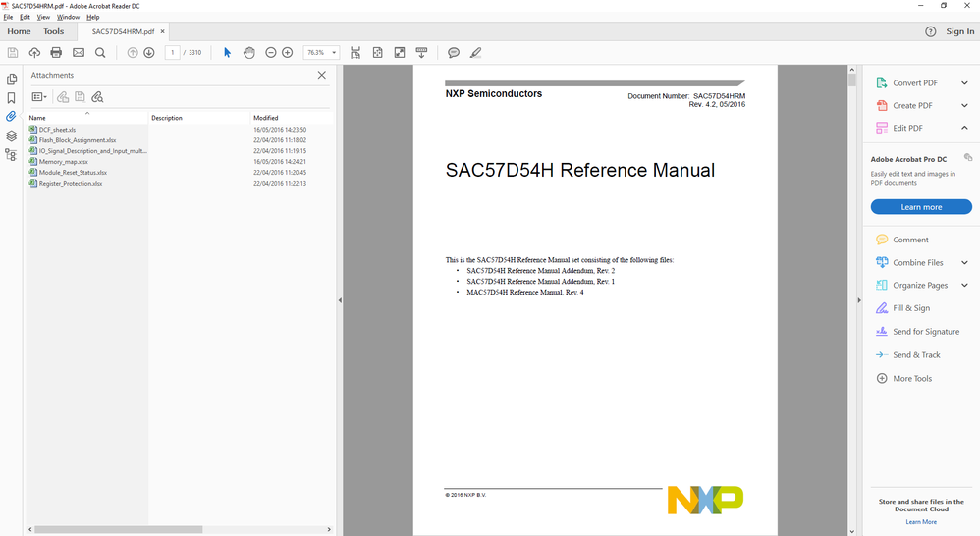The width and height of the screenshot is (980, 536).
Task: Click the help question mark icon
Action: 931,31
